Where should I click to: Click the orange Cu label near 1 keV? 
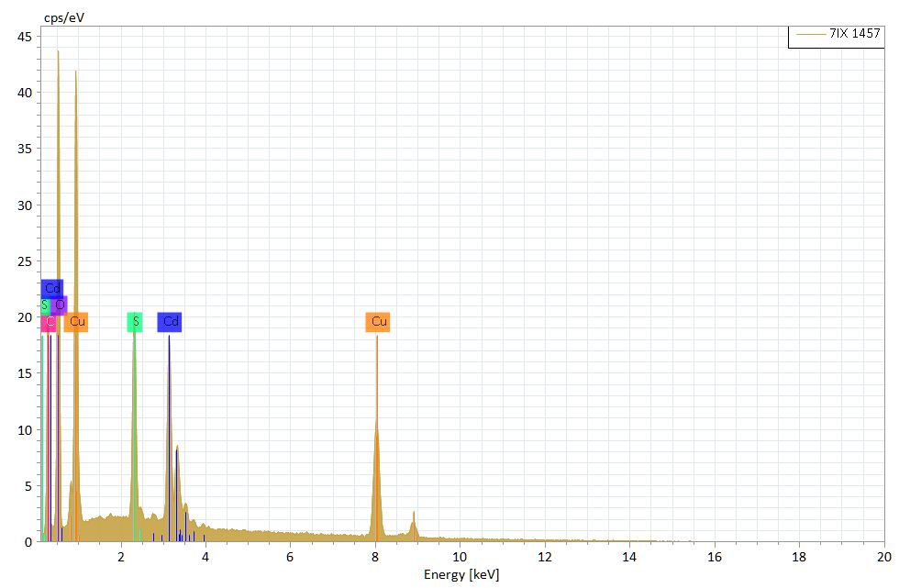(x=76, y=321)
